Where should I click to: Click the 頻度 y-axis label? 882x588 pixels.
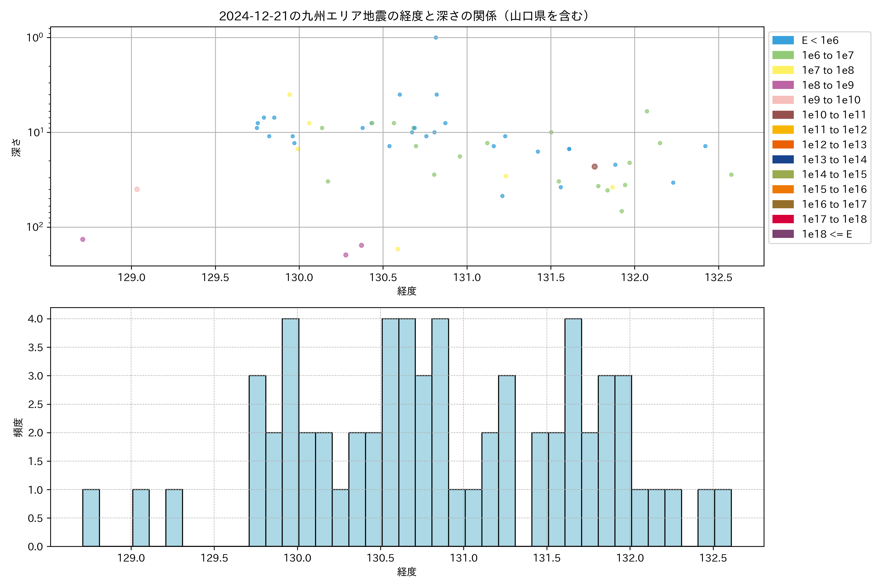[18, 428]
